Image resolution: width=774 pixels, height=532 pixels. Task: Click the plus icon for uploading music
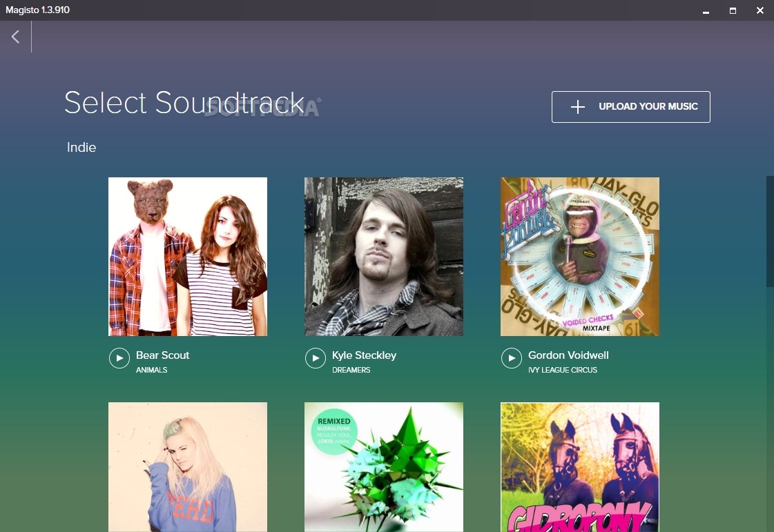click(577, 107)
